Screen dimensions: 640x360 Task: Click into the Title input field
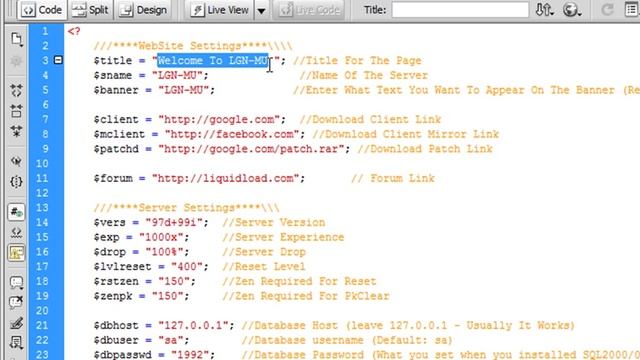[x=460, y=10]
